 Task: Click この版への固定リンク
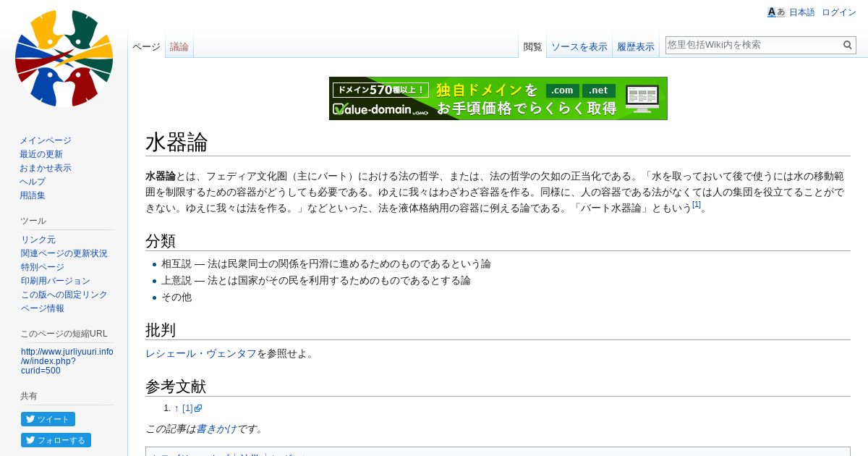pyautogui.click(x=64, y=295)
